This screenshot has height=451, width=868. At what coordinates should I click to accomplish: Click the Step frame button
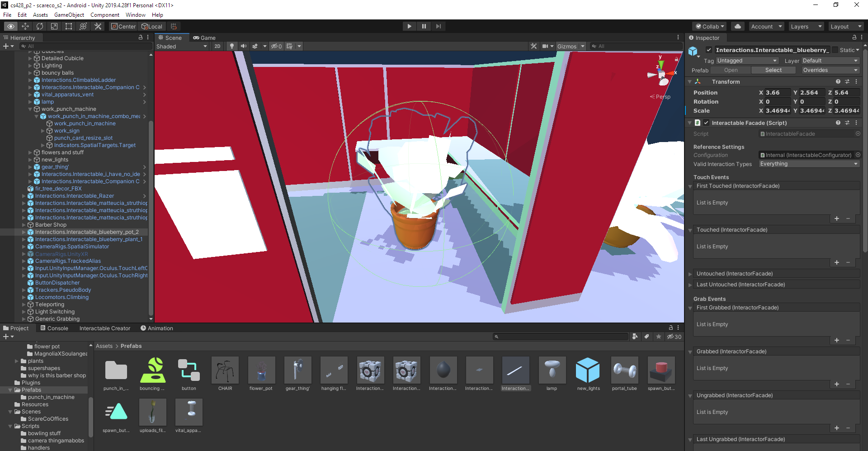pos(438,26)
